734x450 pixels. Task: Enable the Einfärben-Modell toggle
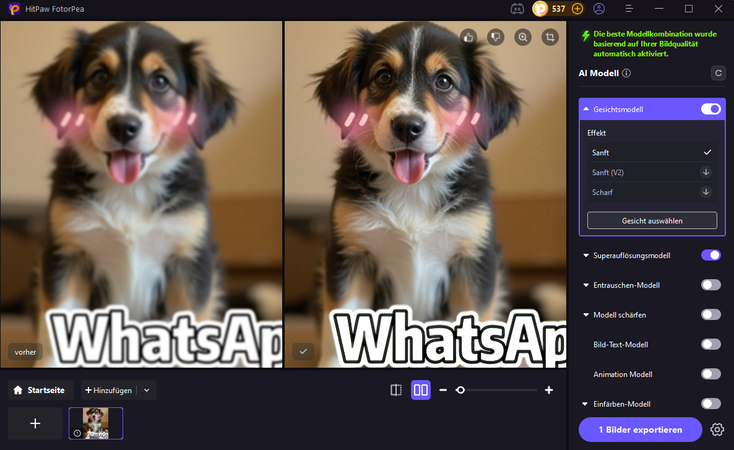click(x=711, y=404)
